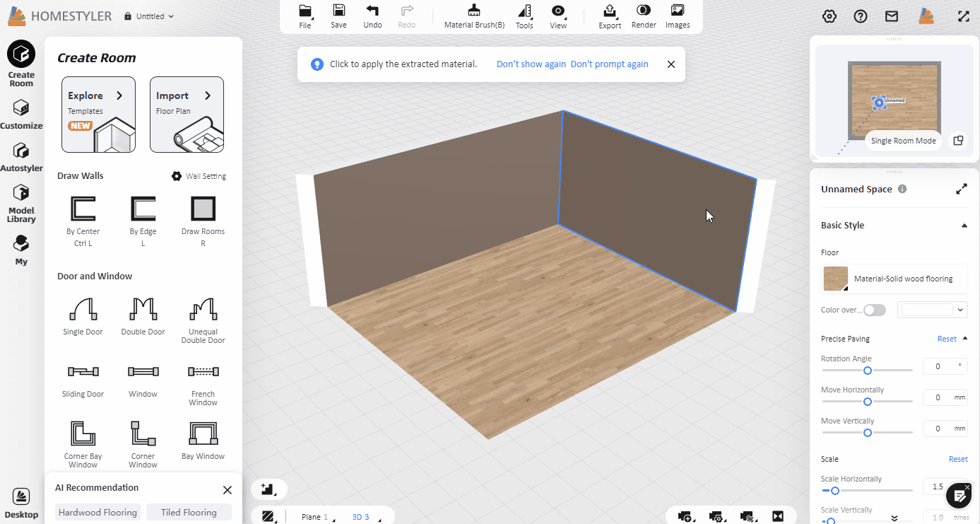The height and width of the screenshot is (524, 980).
Task: Click the Rotation Angle slider handle
Action: (x=868, y=371)
